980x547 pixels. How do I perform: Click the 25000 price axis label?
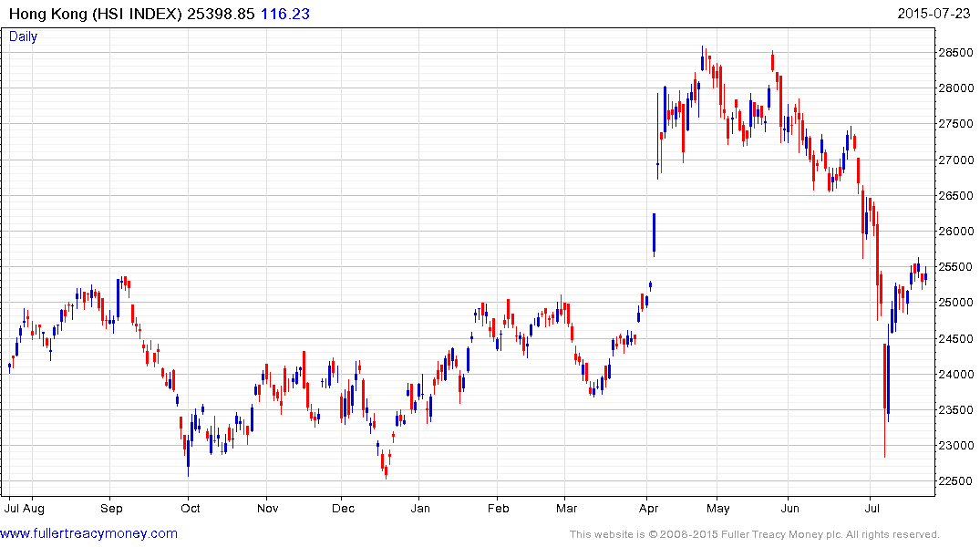tap(955, 303)
